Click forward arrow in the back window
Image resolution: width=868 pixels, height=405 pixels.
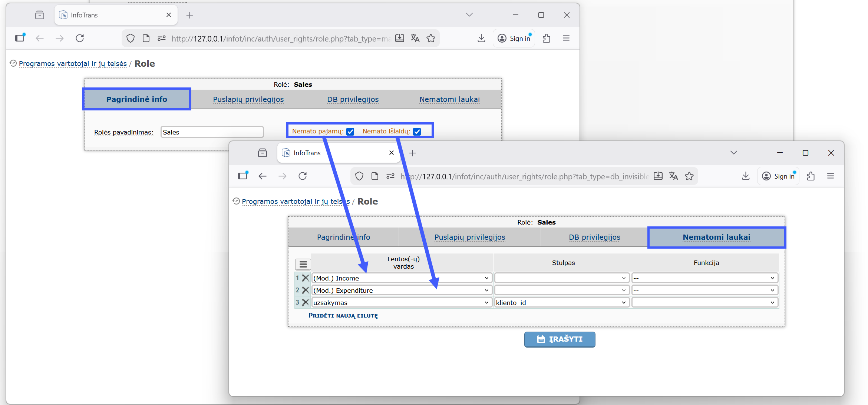tap(60, 38)
